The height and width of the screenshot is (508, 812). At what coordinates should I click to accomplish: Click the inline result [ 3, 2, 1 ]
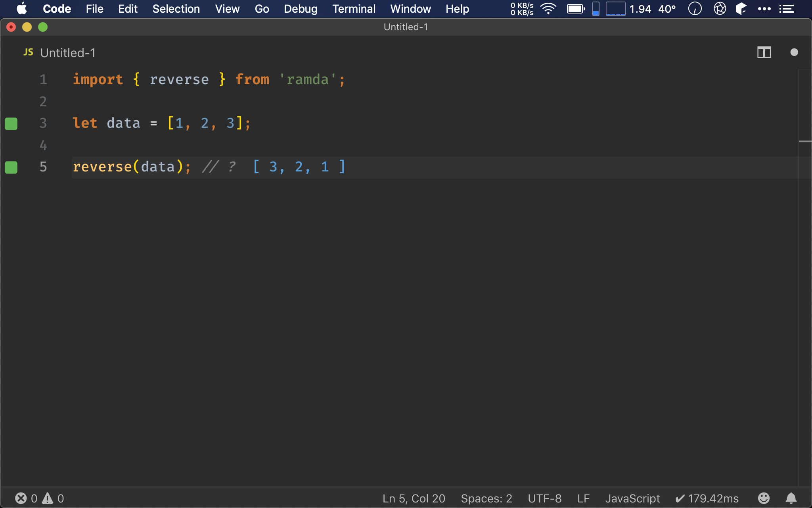pos(299,167)
